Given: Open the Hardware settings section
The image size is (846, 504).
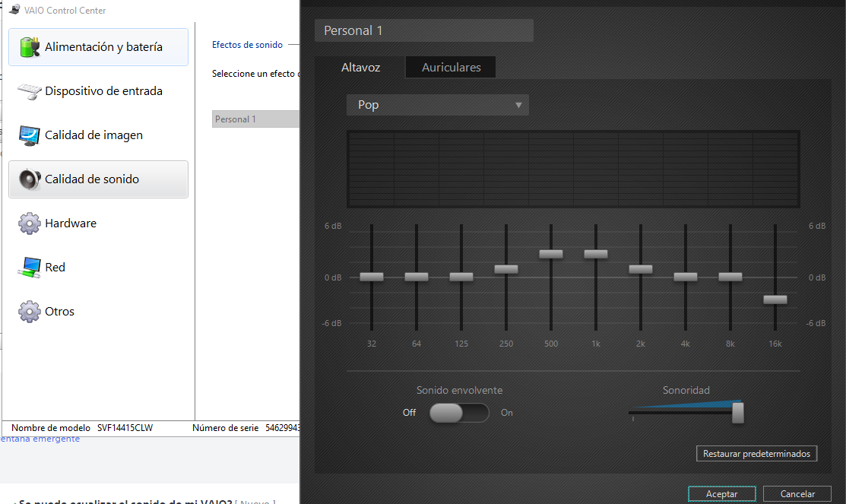Looking at the screenshot, I should [98, 223].
